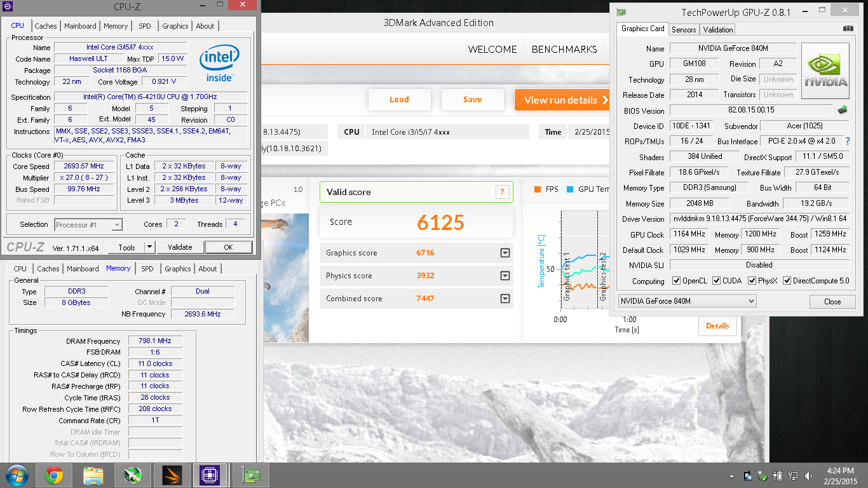This screenshot has width=868, height=488.
Task: Show hidden system tray icons
Action: click(730, 476)
